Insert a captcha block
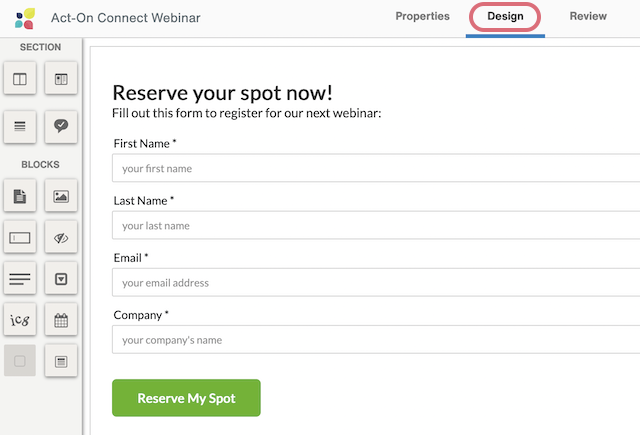 click(20, 320)
